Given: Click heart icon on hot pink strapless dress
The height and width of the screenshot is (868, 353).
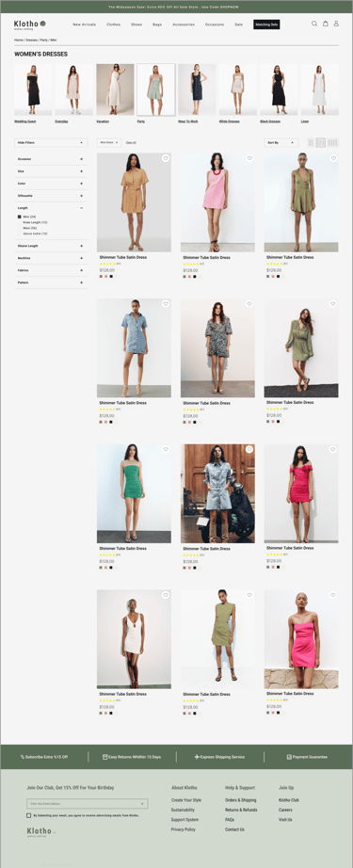Looking at the screenshot, I should tap(333, 595).
